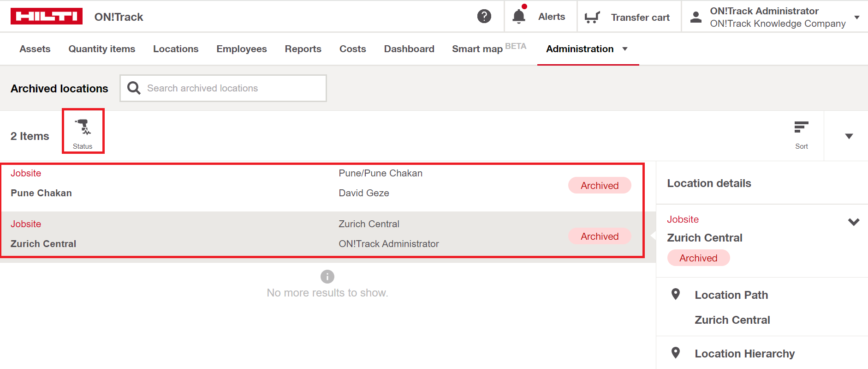Click the Location Hierarchy pin icon
Screen dimensions: 868x369
tap(676, 353)
